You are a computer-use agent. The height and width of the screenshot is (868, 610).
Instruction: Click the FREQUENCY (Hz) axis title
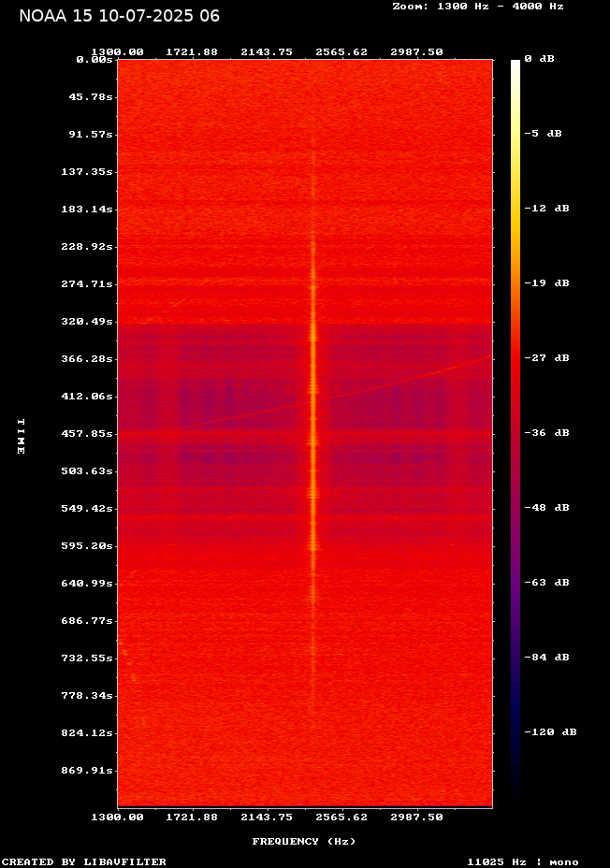(304, 841)
